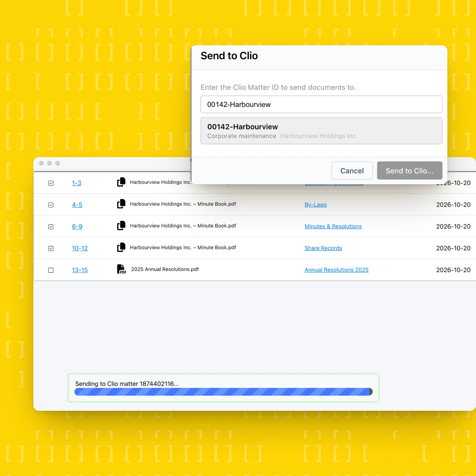The image size is (476, 476).
Task: Click the copy icon in row 4-5
Action: tap(121, 204)
